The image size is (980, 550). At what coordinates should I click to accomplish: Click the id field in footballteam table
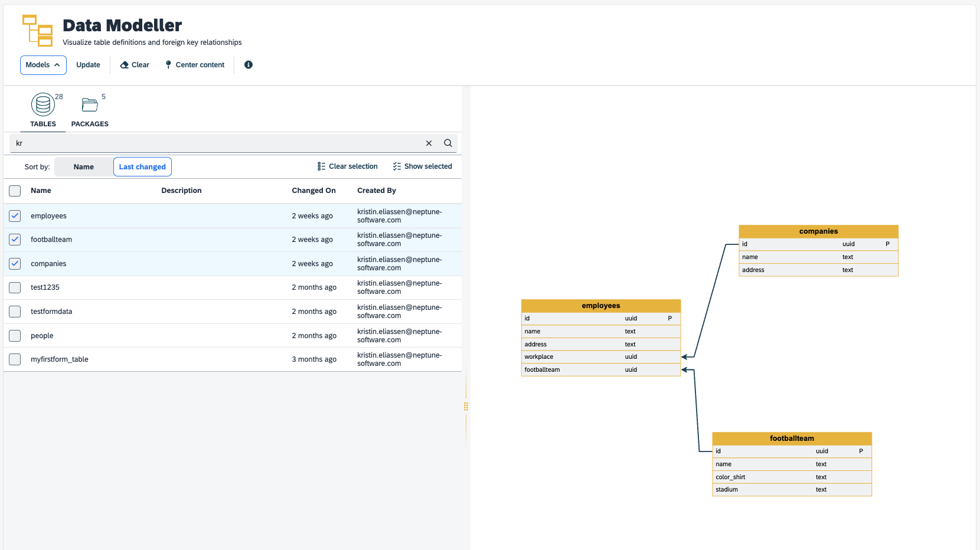(792, 451)
